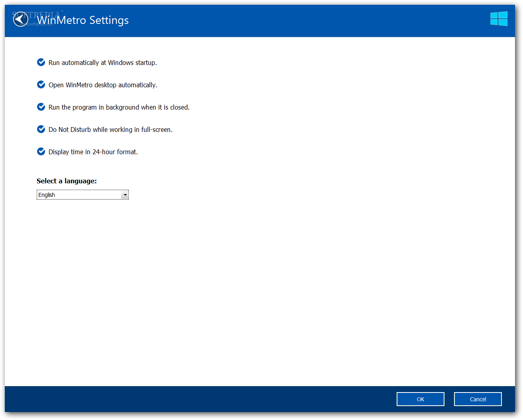Click the back arrow icon in header
The width and height of the screenshot is (523, 420).
coord(20,20)
